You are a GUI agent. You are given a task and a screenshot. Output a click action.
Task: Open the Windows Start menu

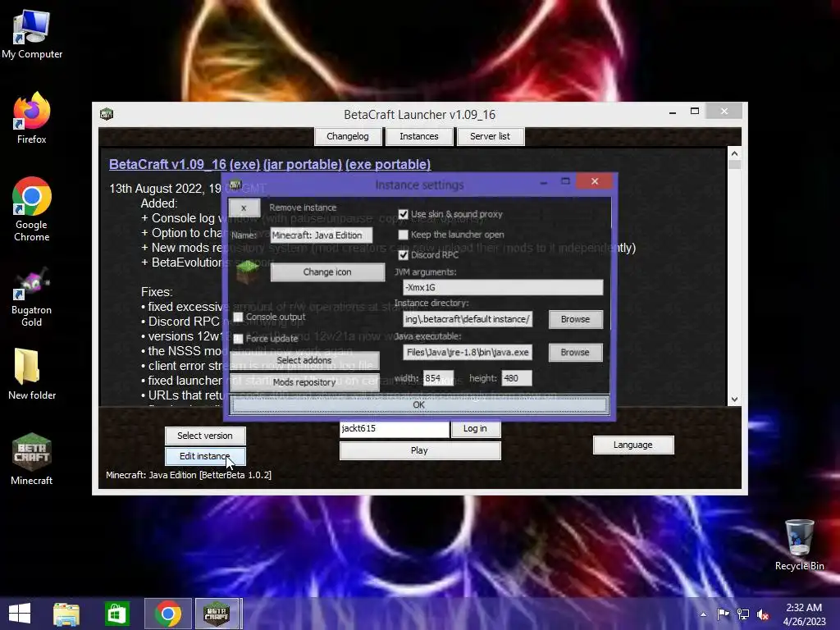click(20, 614)
